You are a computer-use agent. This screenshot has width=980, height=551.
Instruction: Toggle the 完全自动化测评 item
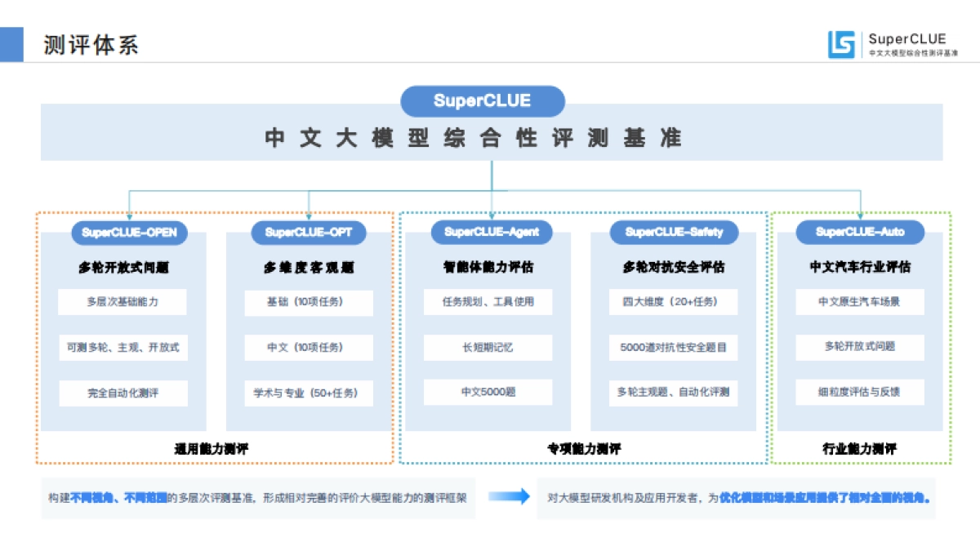122,393
